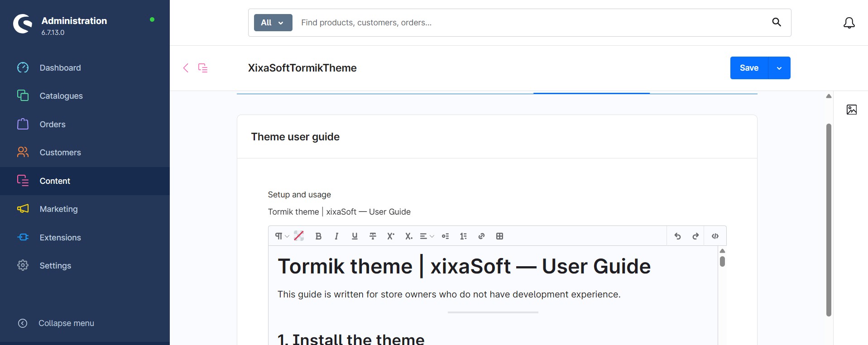This screenshot has height=345, width=868.
Task: Click the editor content scrollbar thumb
Action: pyautogui.click(x=722, y=261)
